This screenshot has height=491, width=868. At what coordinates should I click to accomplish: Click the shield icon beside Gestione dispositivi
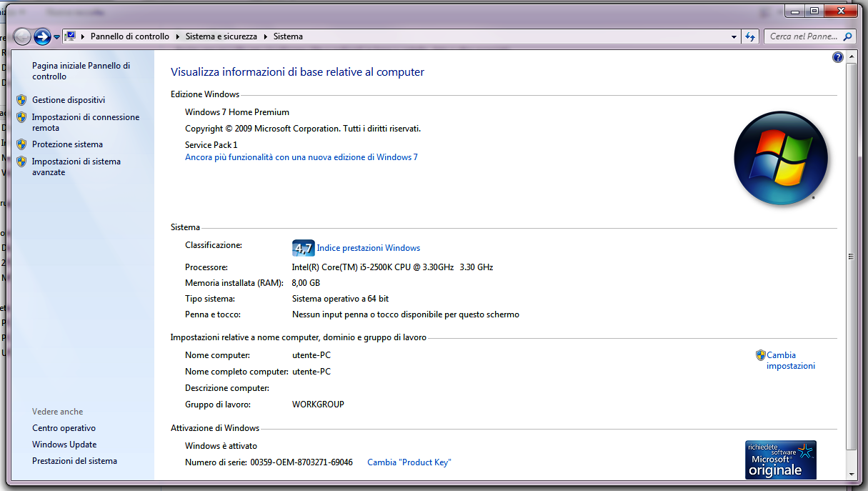click(21, 100)
